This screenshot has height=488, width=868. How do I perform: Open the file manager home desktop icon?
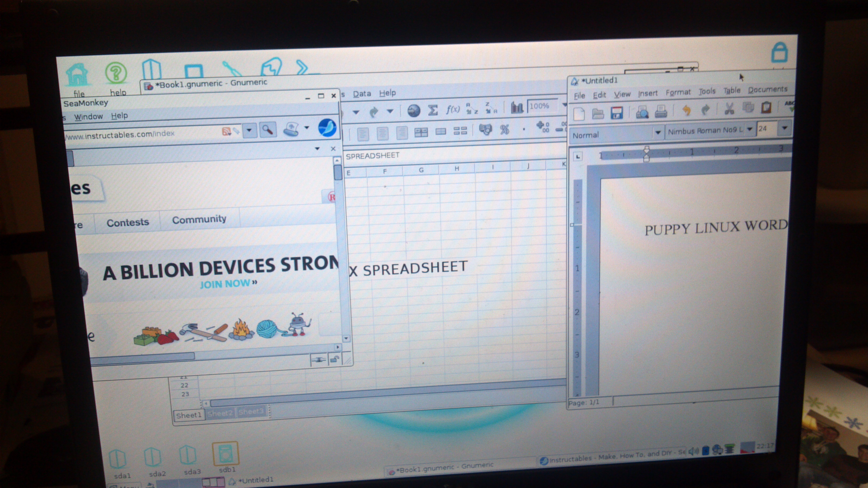77,75
